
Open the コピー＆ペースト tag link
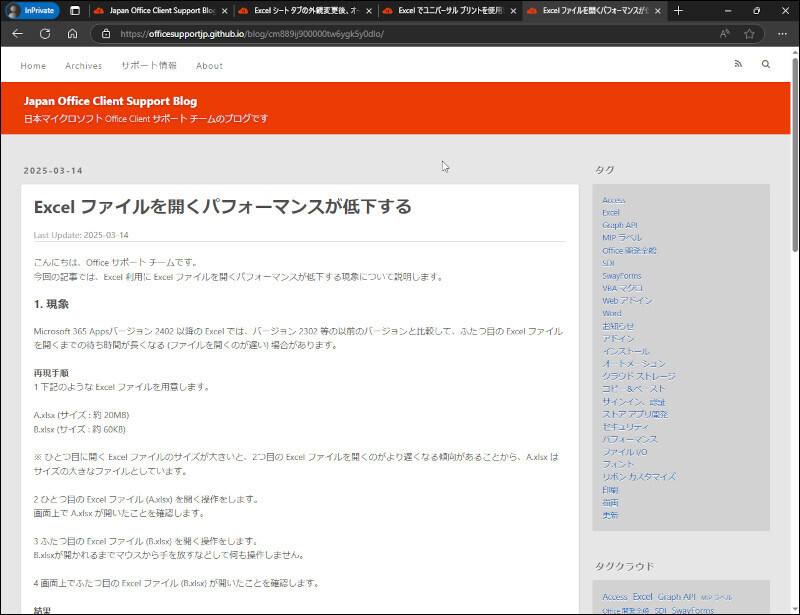point(634,389)
